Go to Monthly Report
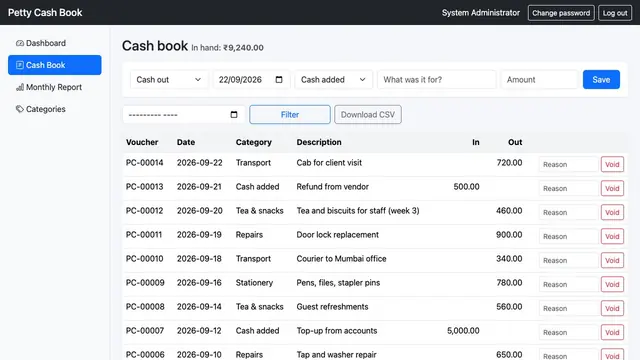 (x=55, y=87)
